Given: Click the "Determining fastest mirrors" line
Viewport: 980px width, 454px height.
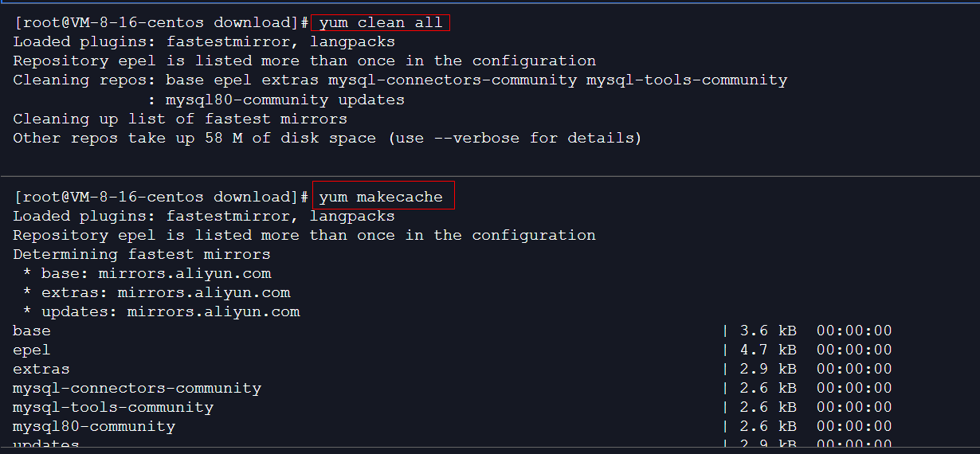Looking at the screenshot, I should [142, 255].
